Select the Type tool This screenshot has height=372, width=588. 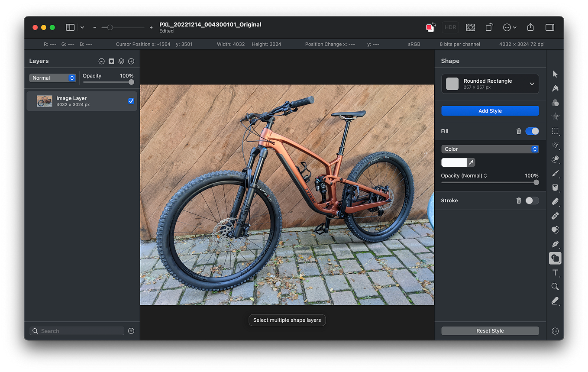[x=555, y=273]
